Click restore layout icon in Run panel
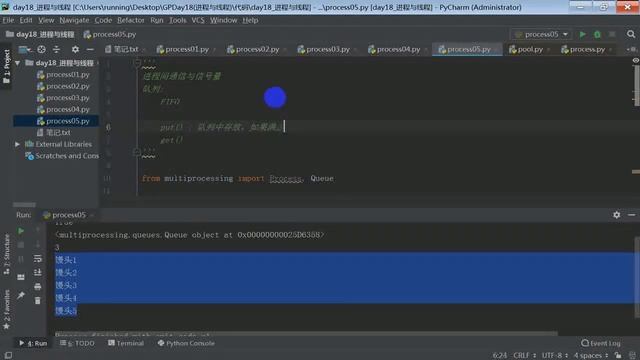The image size is (640, 360). click(x=21, y=278)
